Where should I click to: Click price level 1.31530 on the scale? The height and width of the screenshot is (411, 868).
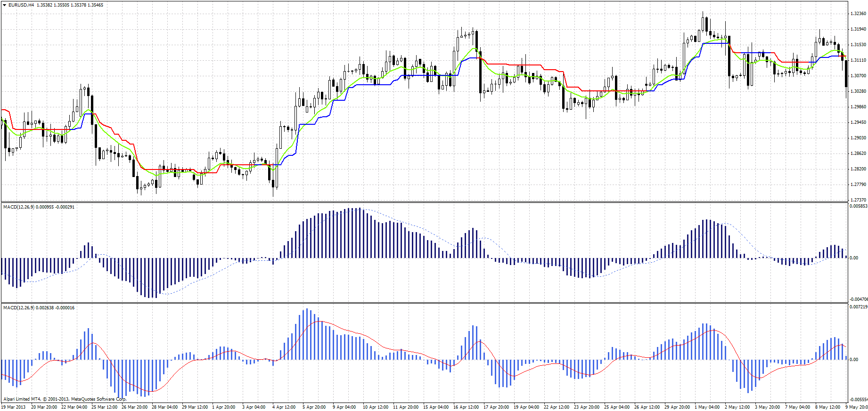tap(859, 45)
